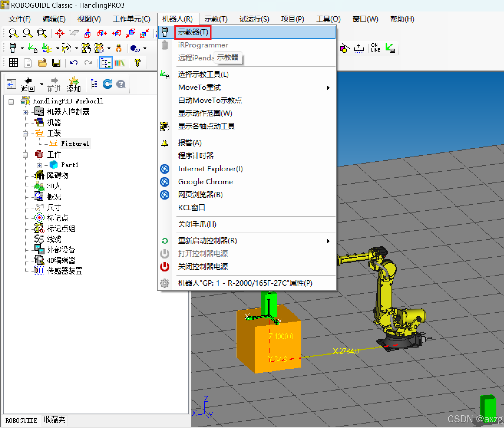Click the cube view icon with arrow on left
Screen dimensions: 504x428
click(116, 33)
